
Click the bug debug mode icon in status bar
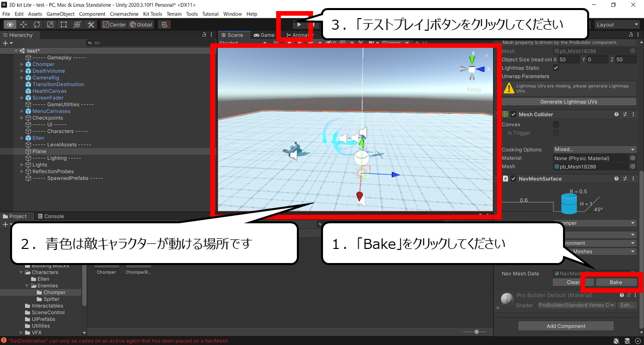click(x=617, y=340)
